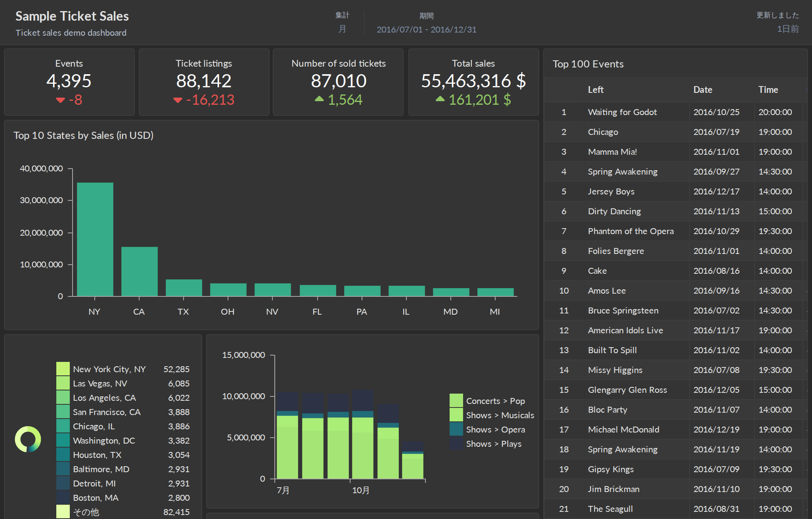This screenshot has height=519, width=812.
Task: Click the Ticket listings value 88,142
Action: pos(204,81)
